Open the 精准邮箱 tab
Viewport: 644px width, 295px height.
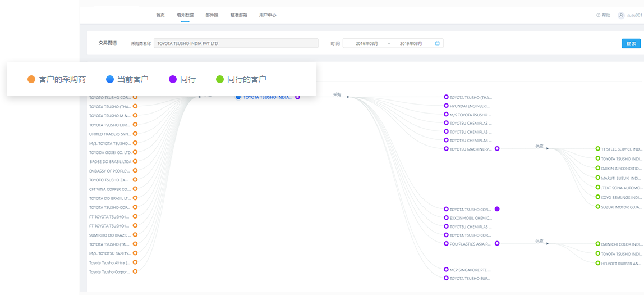pyautogui.click(x=238, y=15)
